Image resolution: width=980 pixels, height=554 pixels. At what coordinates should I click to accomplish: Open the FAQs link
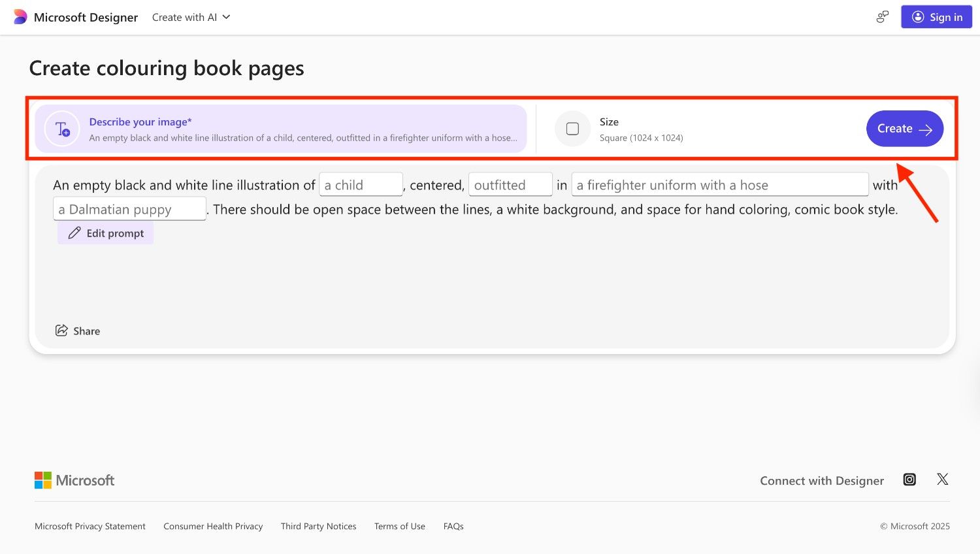pyautogui.click(x=453, y=526)
